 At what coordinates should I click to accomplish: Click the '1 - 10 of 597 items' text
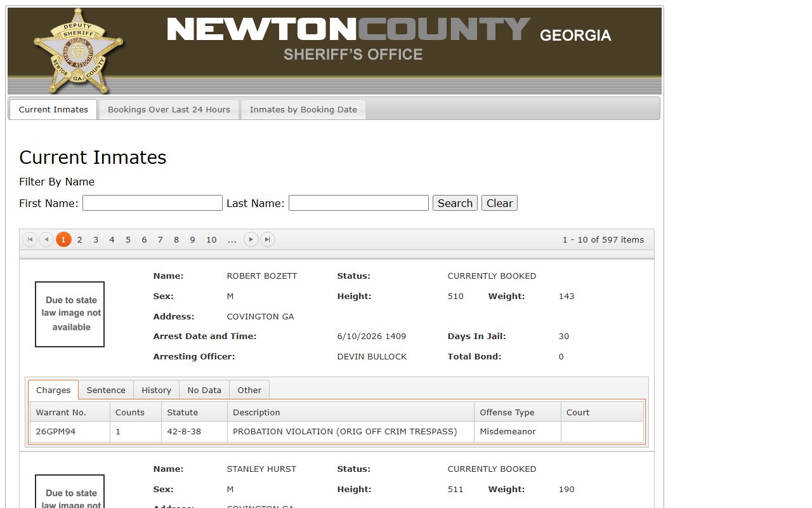point(603,239)
